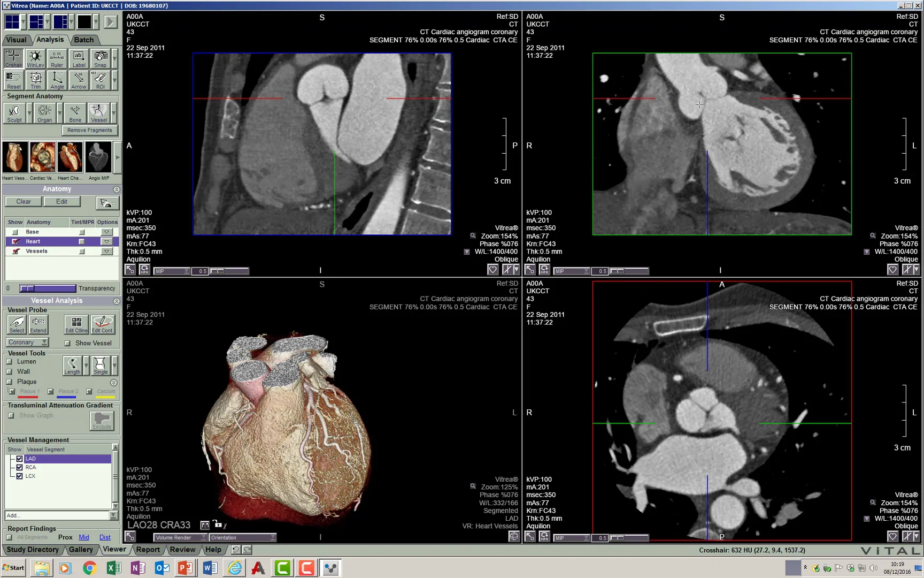Open Word from the taskbar
Viewport: 924px width, 578px height.
click(210, 568)
